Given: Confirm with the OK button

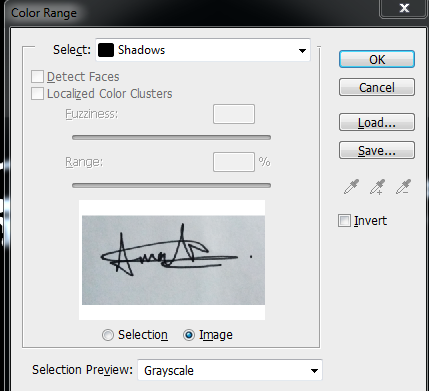Looking at the screenshot, I should click(x=377, y=59).
